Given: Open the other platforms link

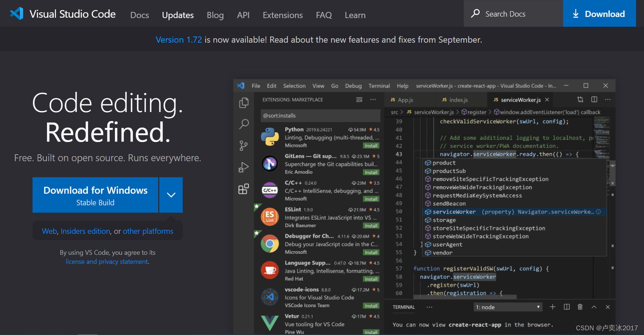Looking at the screenshot, I should pyautogui.click(x=148, y=231).
